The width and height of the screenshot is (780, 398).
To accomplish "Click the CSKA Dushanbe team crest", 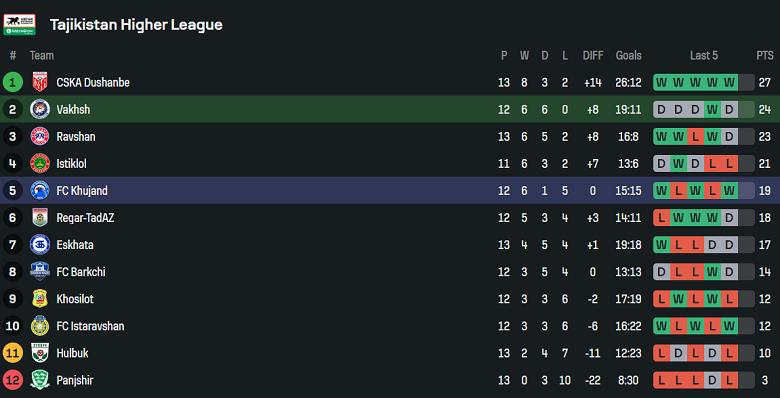I will click(40, 82).
